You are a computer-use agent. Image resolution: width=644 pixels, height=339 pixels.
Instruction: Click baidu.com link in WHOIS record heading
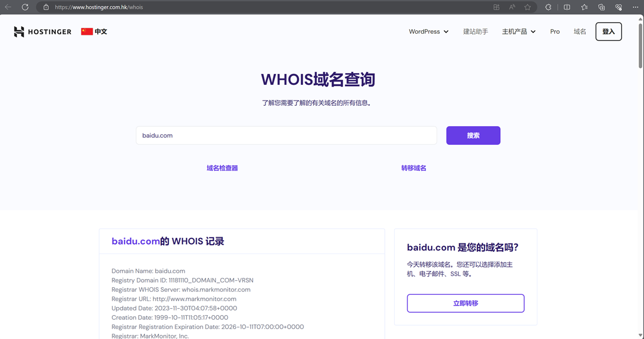tap(136, 241)
